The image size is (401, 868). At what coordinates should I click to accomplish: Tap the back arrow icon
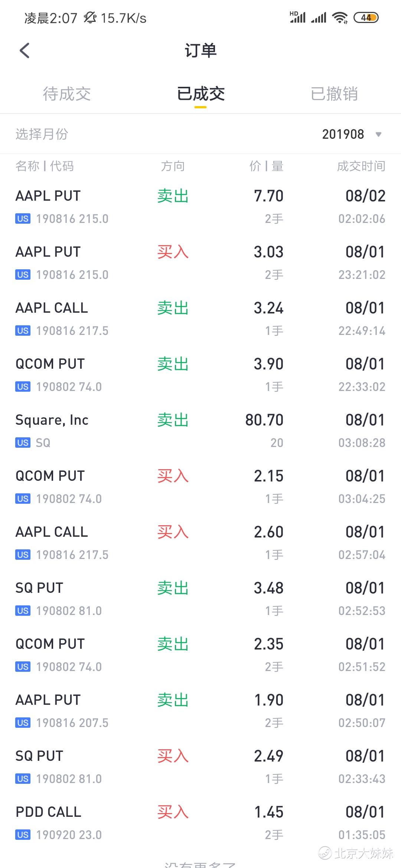point(25,51)
